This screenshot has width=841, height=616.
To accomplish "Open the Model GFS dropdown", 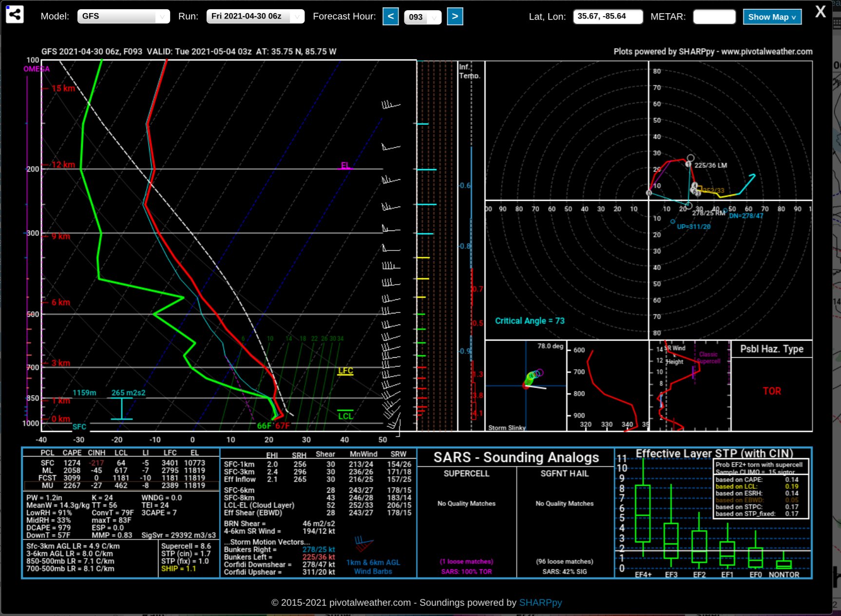I will [124, 16].
